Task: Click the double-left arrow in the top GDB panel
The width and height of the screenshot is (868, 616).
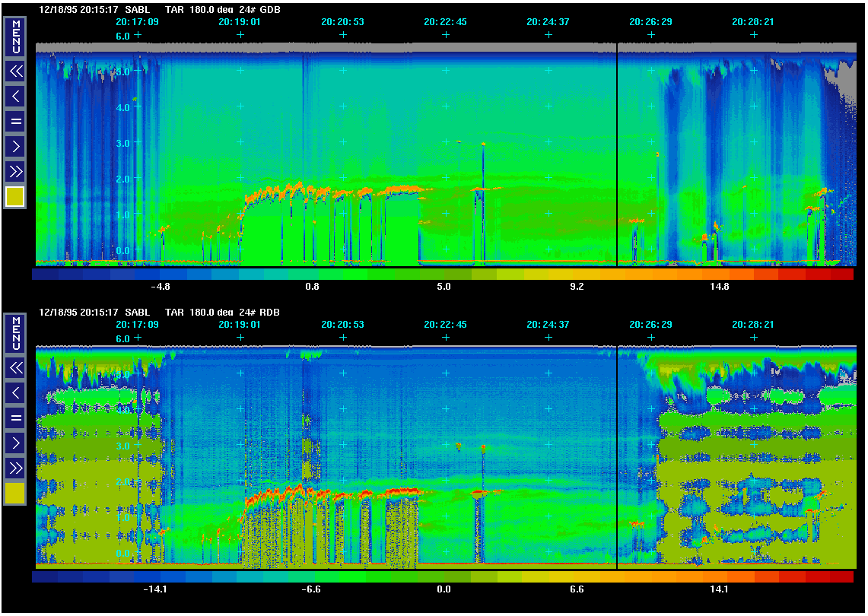Action: coord(16,71)
